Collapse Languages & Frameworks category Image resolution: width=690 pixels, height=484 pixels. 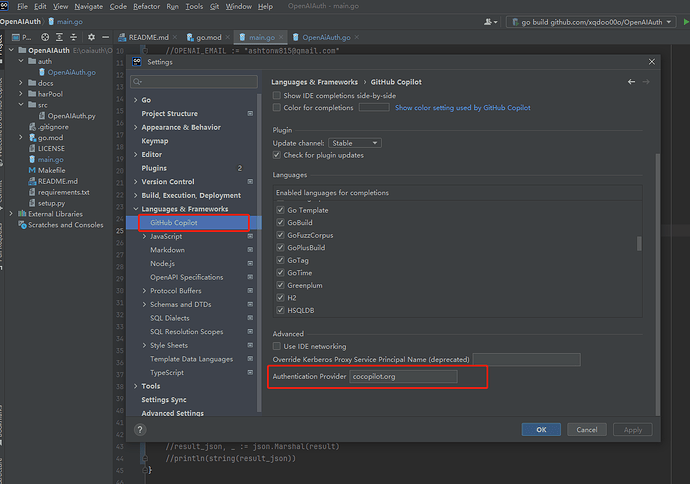136,209
